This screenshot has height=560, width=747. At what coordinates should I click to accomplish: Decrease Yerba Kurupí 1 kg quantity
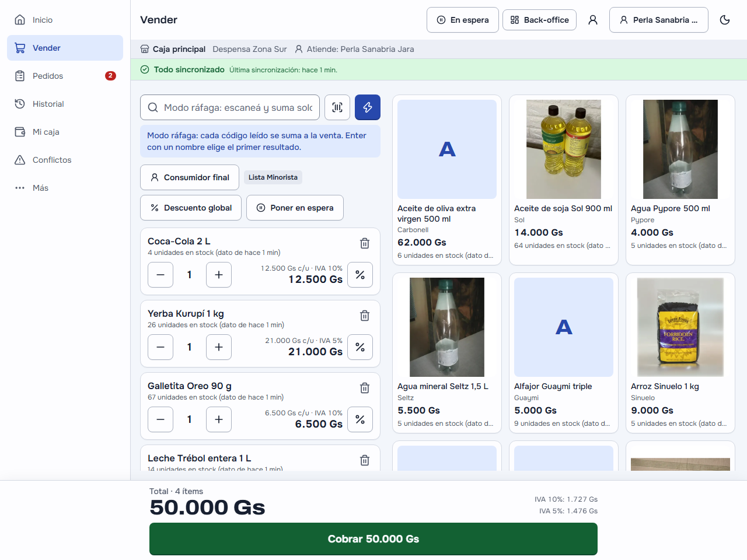click(160, 347)
